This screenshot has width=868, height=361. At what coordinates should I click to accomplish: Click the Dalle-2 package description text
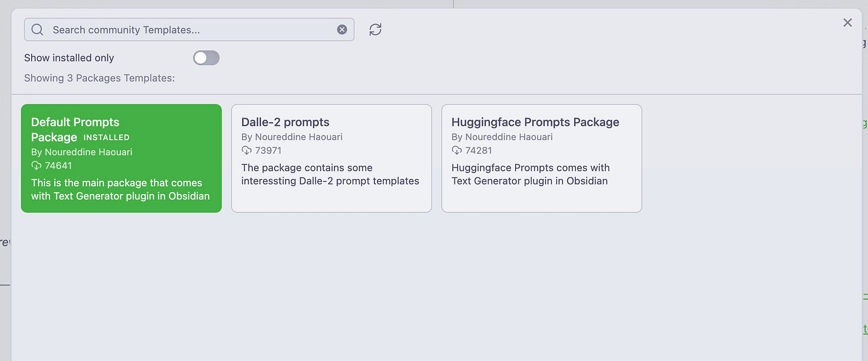pyautogui.click(x=330, y=174)
